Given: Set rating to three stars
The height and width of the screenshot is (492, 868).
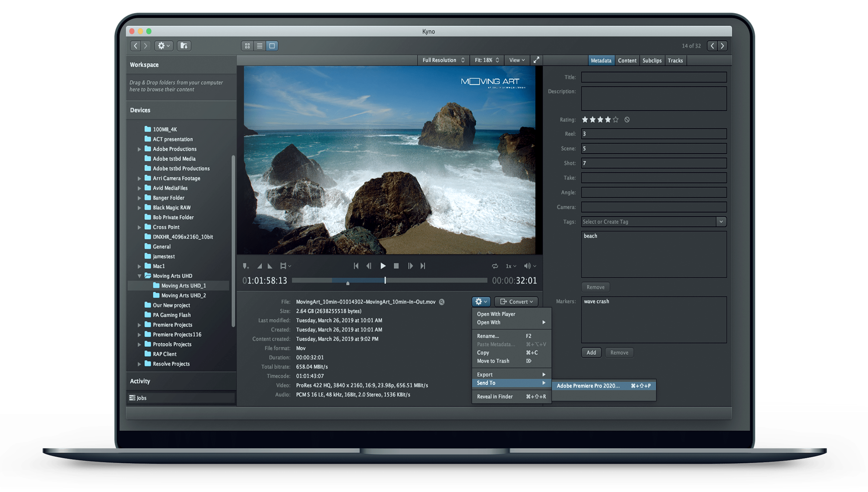Looking at the screenshot, I should pos(600,119).
